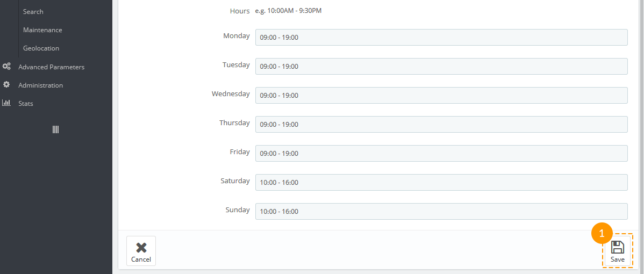This screenshot has height=274, width=644.
Task: Click the Advanced Parameters gears icon
Action: click(x=6, y=67)
